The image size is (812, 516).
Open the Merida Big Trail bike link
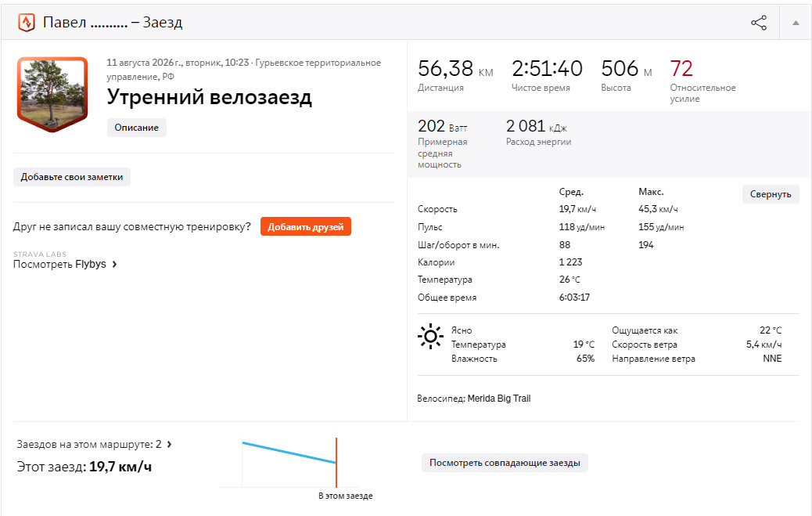coord(498,399)
